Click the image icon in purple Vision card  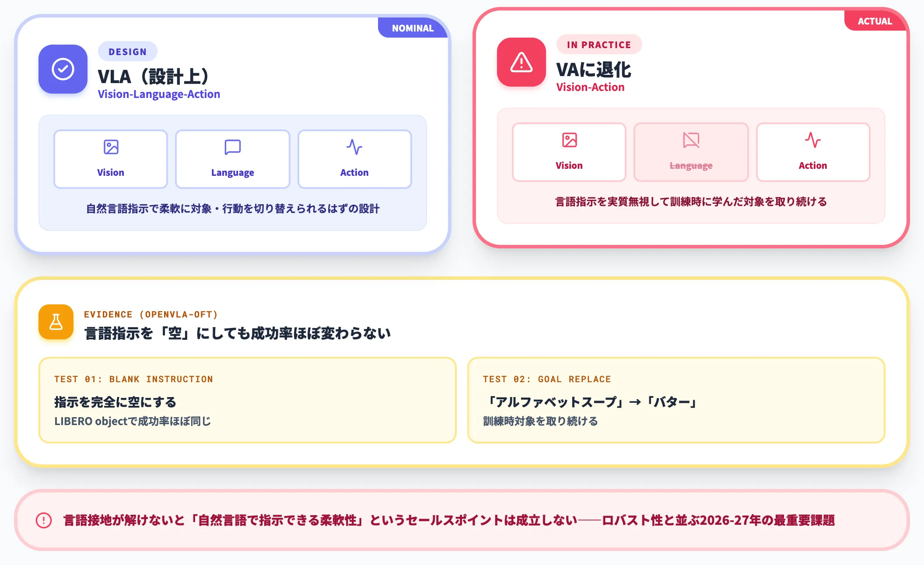(111, 147)
